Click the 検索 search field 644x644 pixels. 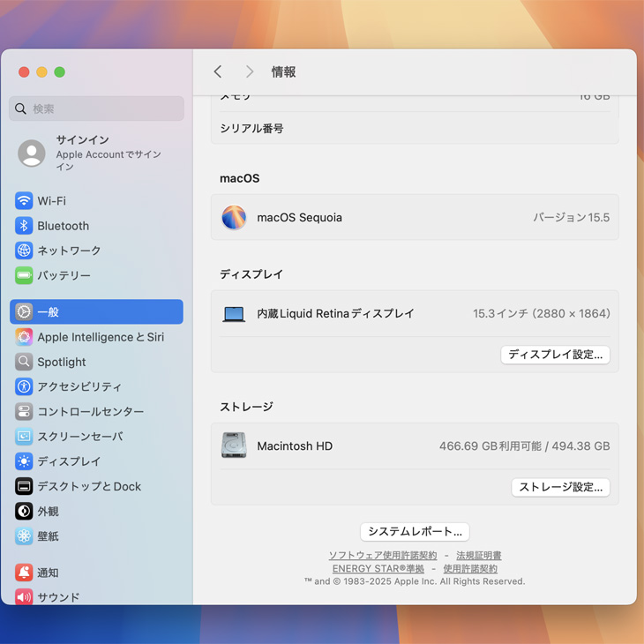coord(96,109)
